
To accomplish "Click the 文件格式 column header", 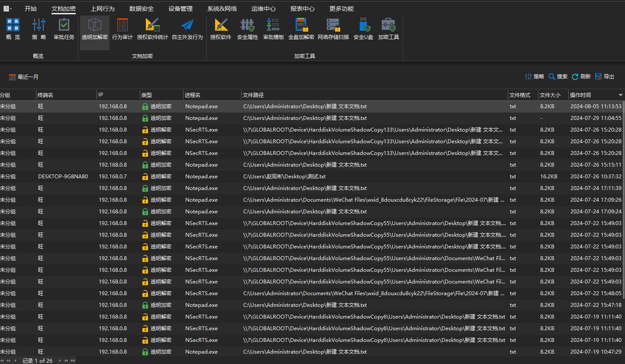I will click(523, 95).
